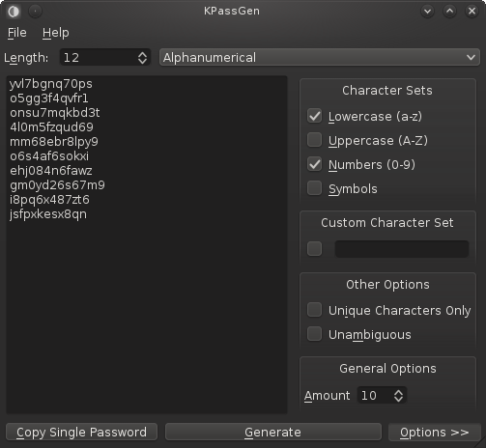Viewport: 486px width, 448px height.
Task: Open the Alphanumerical type dropdown
Action: pos(320,58)
